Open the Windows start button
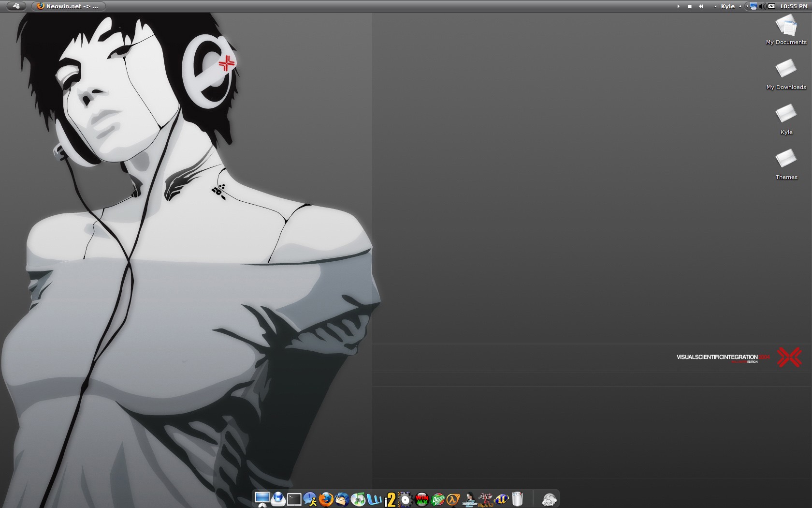The width and height of the screenshot is (812, 508). coord(16,6)
